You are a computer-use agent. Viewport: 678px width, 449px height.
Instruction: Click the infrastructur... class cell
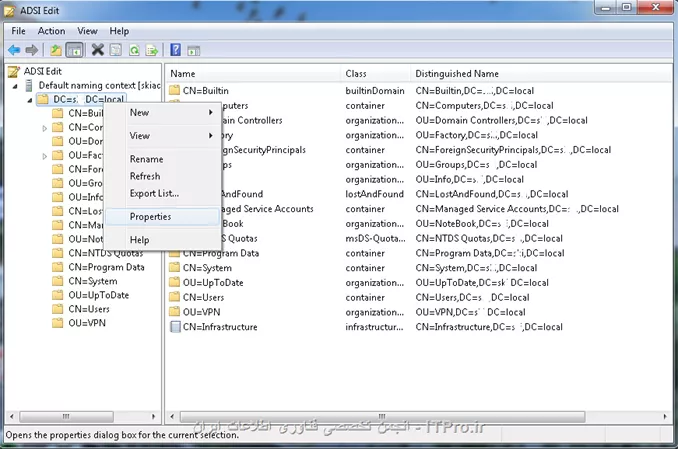tap(374, 327)
